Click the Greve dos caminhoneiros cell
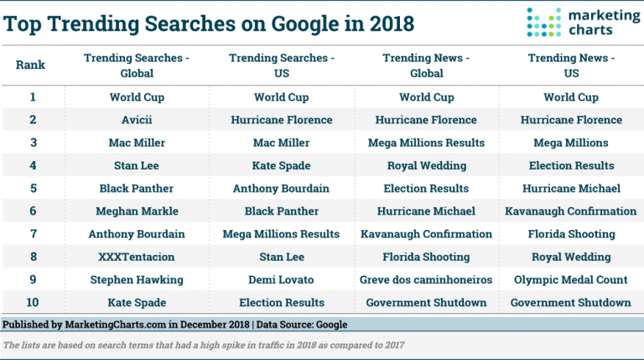Viewport: 644px width, 360px height. [426, 280]
